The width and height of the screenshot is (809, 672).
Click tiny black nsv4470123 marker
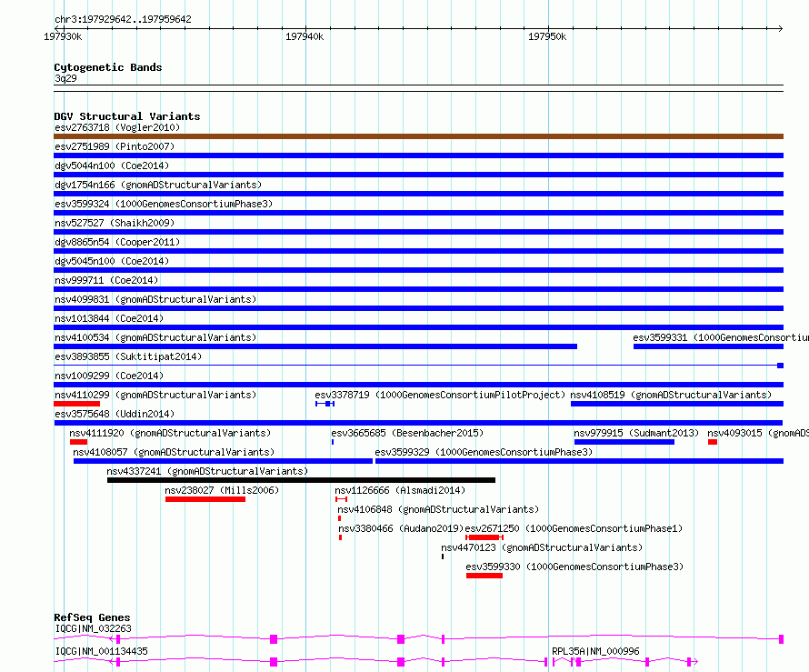tap(443, 557)
